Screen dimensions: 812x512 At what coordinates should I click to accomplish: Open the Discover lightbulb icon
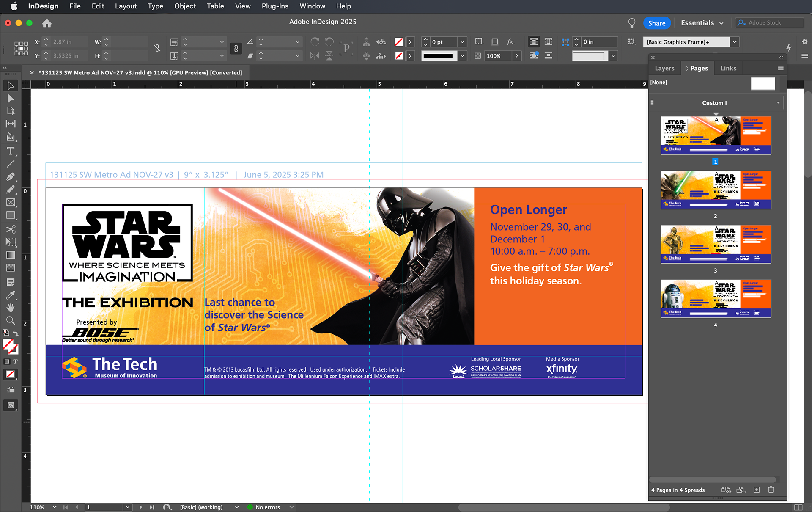[x=631, y=23]
